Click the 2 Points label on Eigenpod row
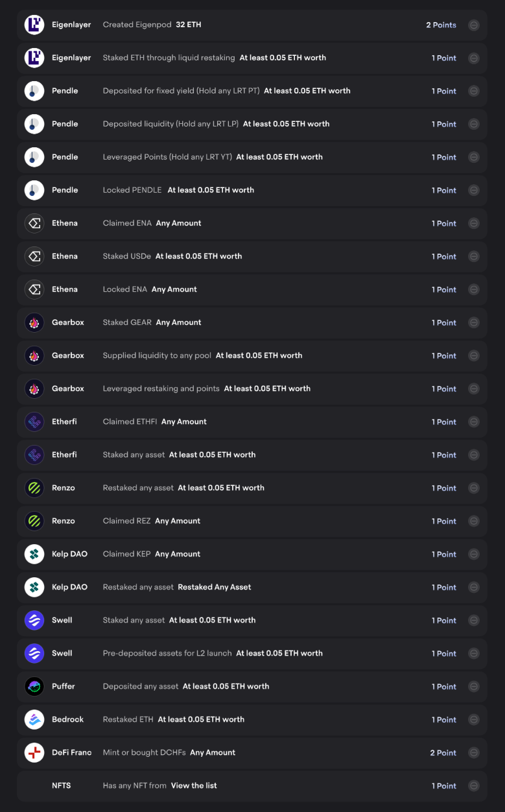The image size is (505, 812). 441,25
